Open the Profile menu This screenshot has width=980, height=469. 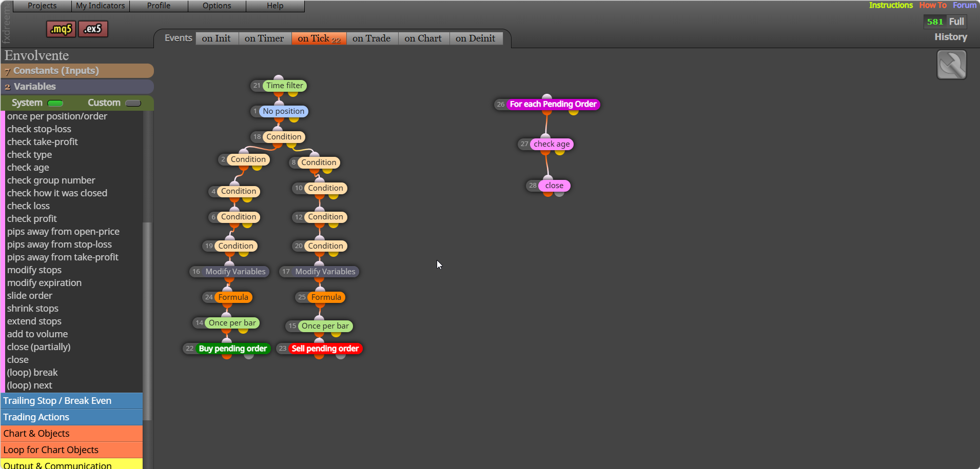point(159,6)
